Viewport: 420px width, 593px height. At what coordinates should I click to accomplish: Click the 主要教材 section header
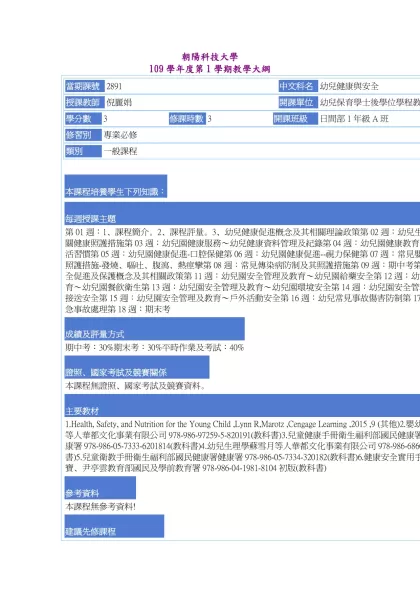242,405
